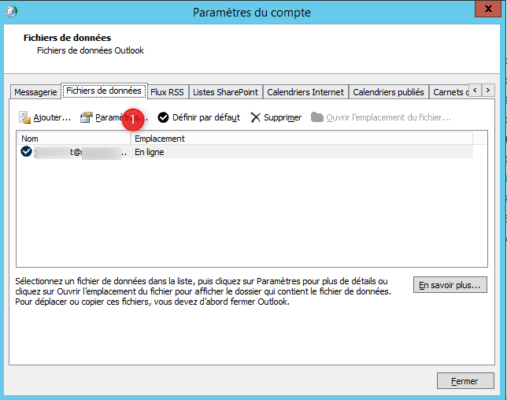Select the Calendriers Internet tab

coord(305,92)
